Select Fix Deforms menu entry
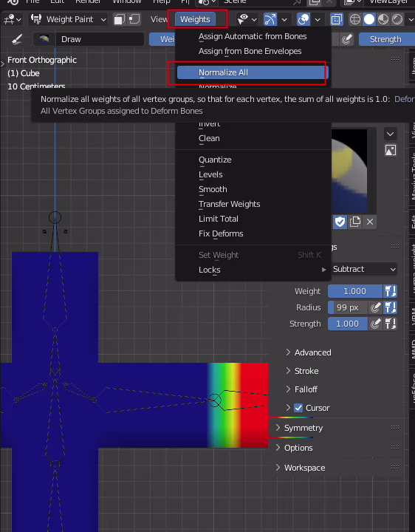 (253, 233)
